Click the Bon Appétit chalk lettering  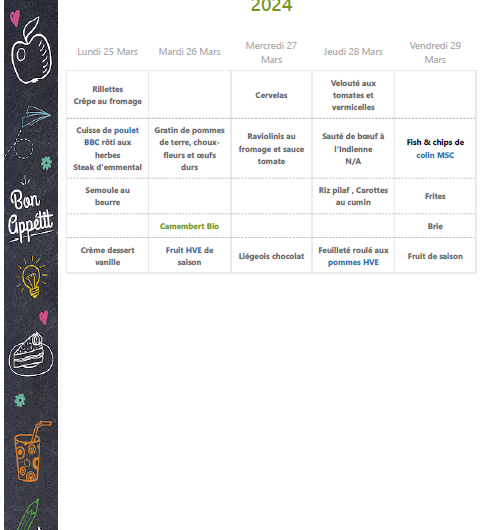point(30,214)
